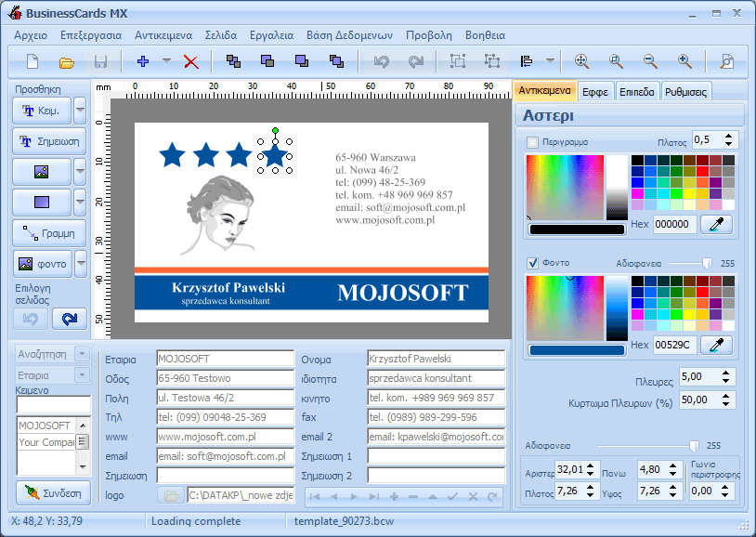Redo the action in the toolbar
This screenshot has width=756, height=537.
coord(415,61)
